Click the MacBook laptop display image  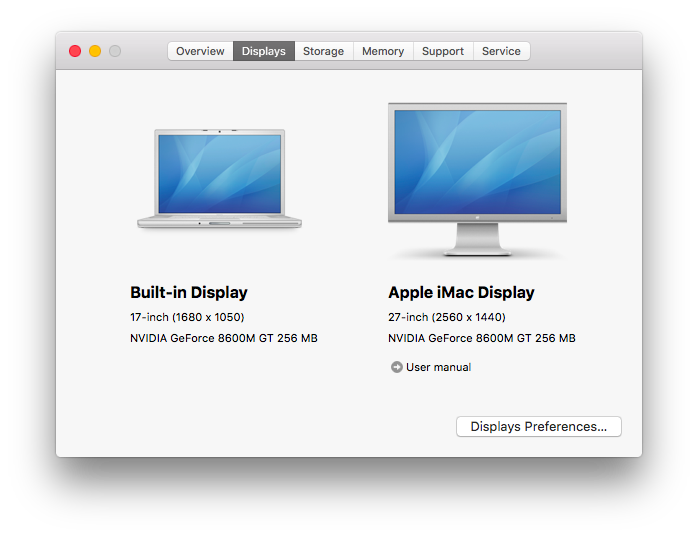(x=219, y=179)
